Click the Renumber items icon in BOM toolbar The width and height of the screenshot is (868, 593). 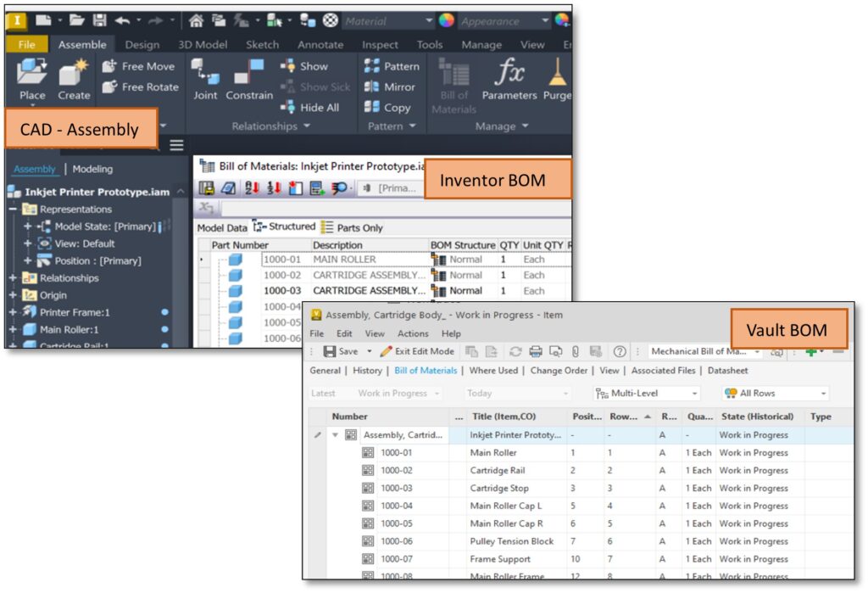(x=274, y=188)
